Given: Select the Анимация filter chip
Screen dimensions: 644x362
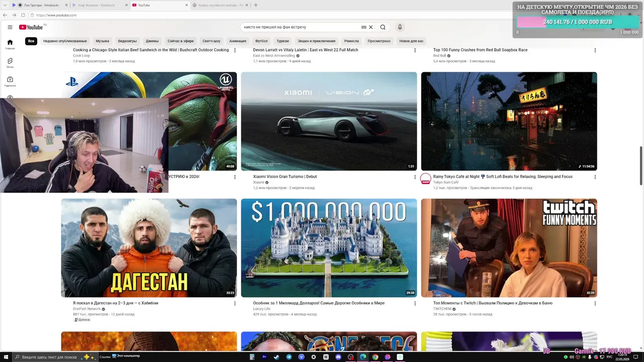Looking at the screenshot, I should coord(237,41).
